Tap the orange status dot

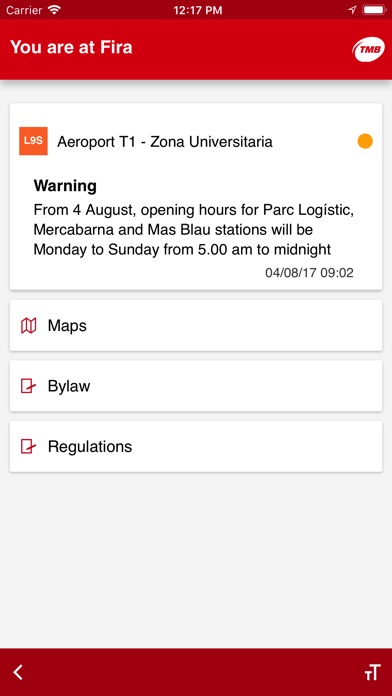[x=365, y=141]
